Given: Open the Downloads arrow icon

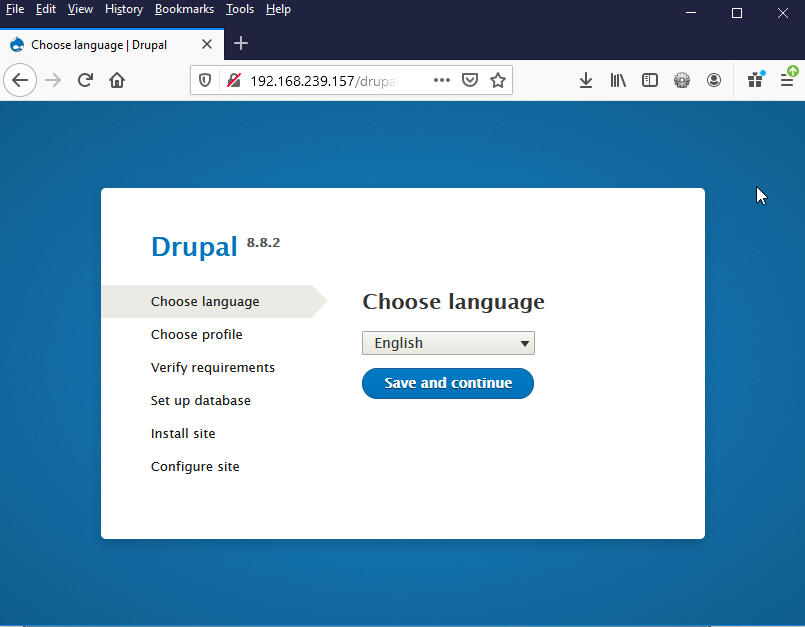Looking at the screenshot, I should click(586, 81).
